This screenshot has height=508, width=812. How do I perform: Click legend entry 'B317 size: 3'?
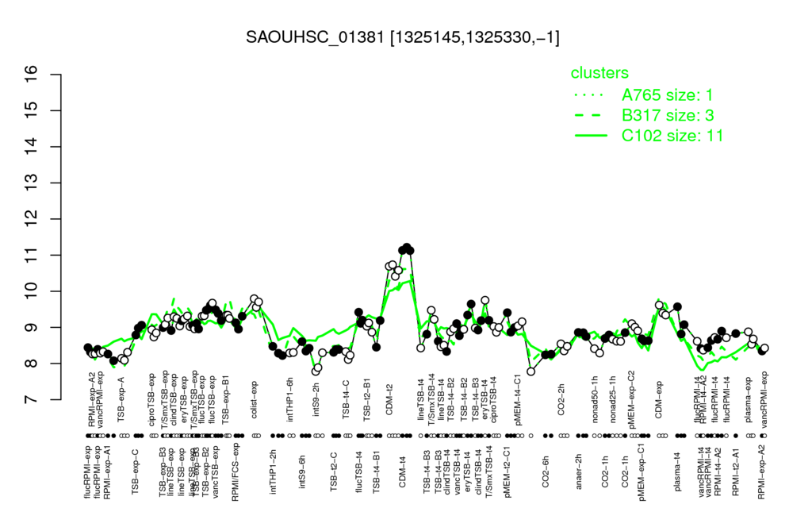pyautogui.click(x=667, y=115)
